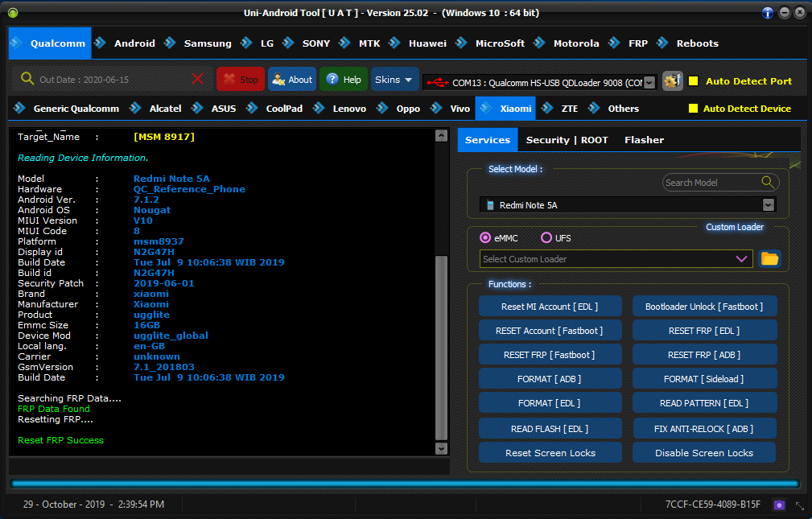
Task: Choose the Oppo brand tab
Action: (x=408, y=109)
